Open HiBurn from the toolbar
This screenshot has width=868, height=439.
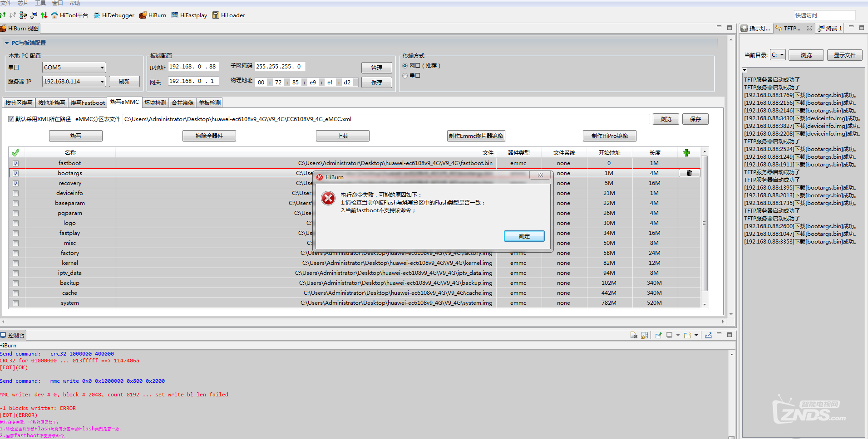pyautogui.click(x=153, y=15)
